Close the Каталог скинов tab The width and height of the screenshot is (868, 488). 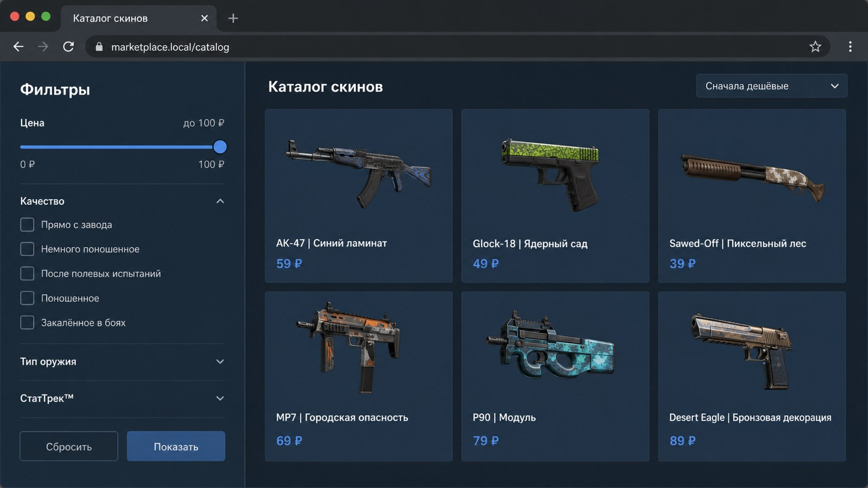point(205,18)
